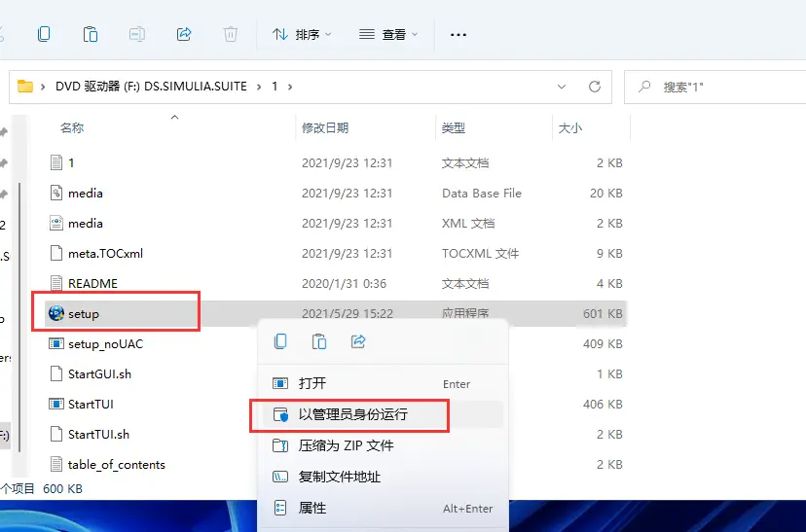Choose 压缩为 ZIP 文件 from the context menu
This screenshot has height=532, width=806.
[383, 445]
